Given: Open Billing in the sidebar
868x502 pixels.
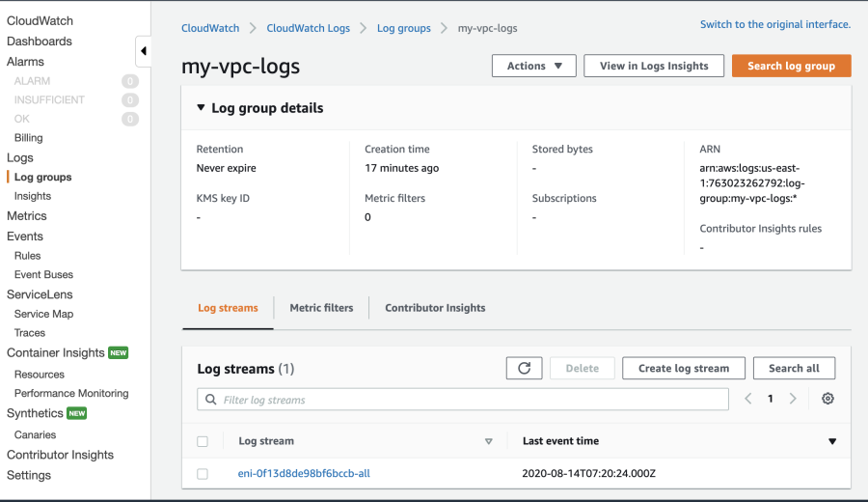Looking at the screenshot, I should pos(28,138).
